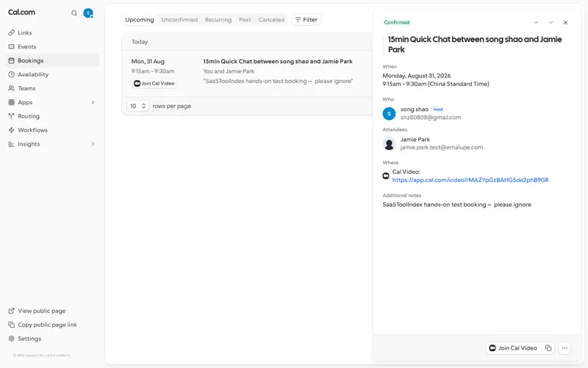The width and height of the screenshot is (588, 368).
Task: Click Jamie Park attendee avatar
Action: 389,144
